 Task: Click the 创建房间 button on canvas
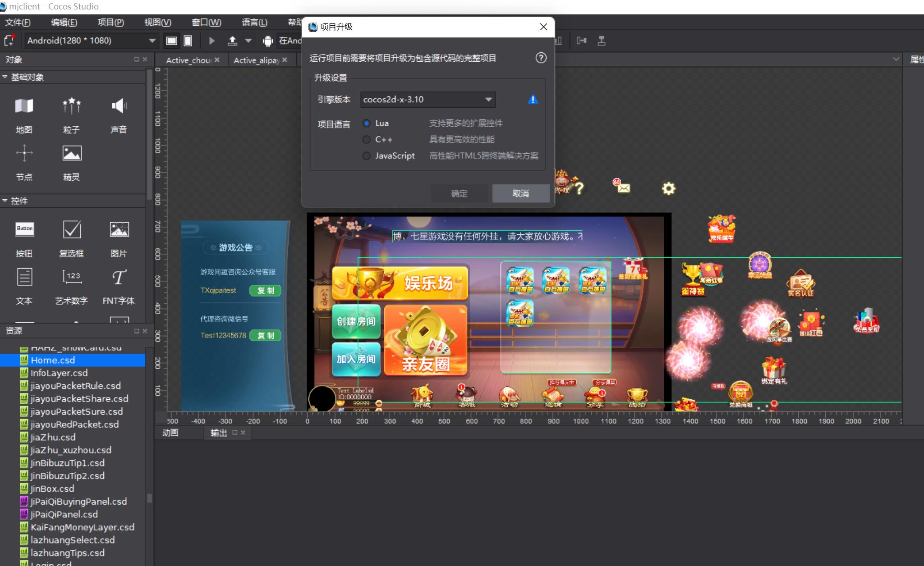[356, 321]
